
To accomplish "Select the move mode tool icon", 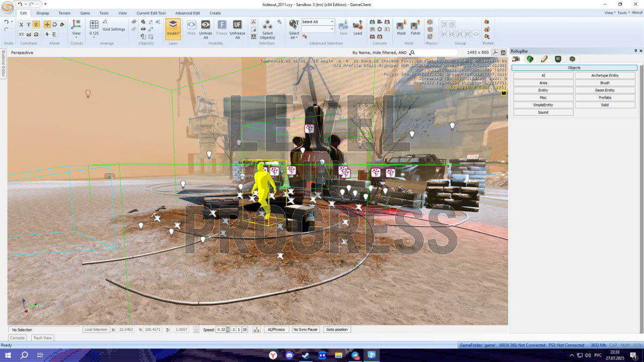I will click(x=47, y=25).
